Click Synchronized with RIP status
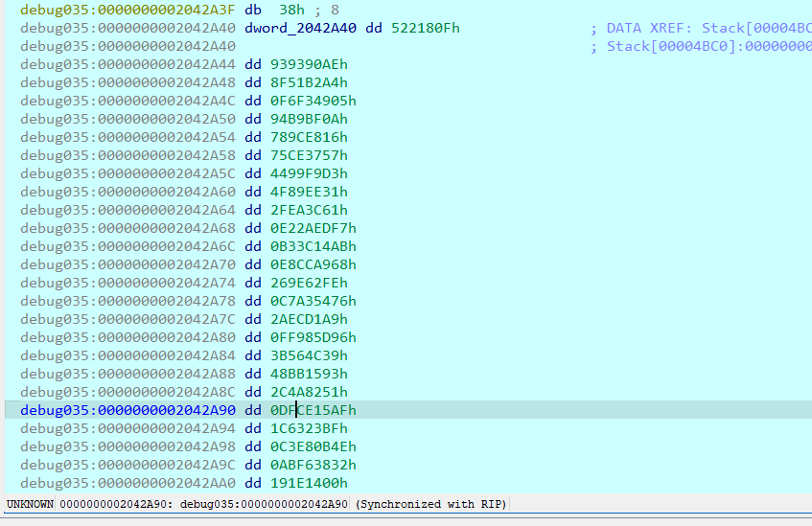 coord(430,504)
